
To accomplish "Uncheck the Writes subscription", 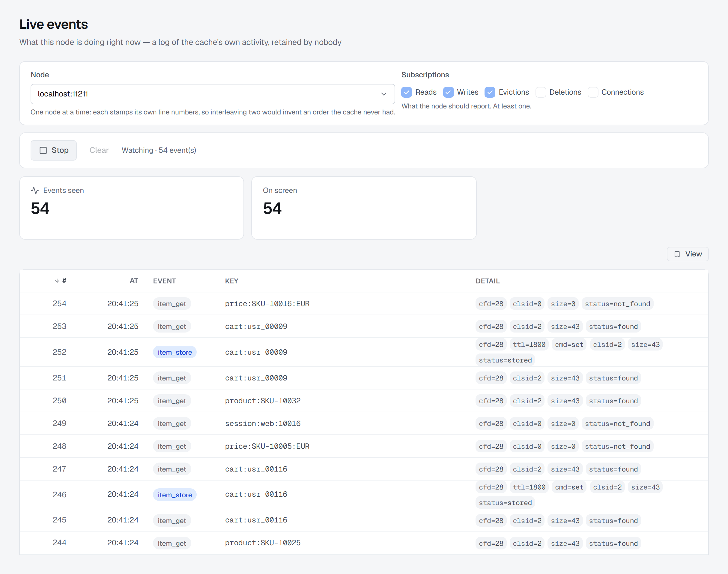I will click(448, 92).
